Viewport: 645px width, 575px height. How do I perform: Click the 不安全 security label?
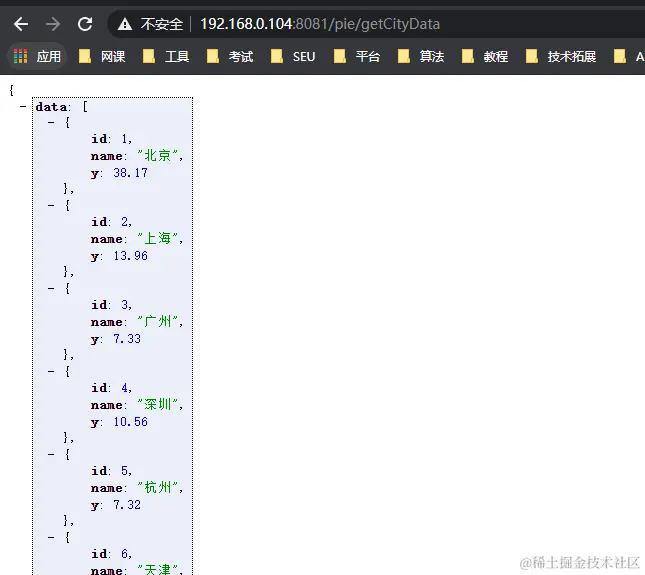[x=162, y=24]
